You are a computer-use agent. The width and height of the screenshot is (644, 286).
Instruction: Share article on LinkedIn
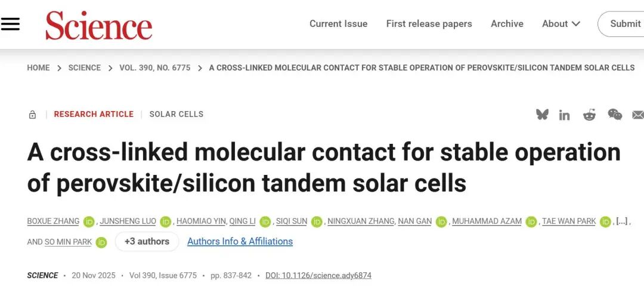coord(564,115)
